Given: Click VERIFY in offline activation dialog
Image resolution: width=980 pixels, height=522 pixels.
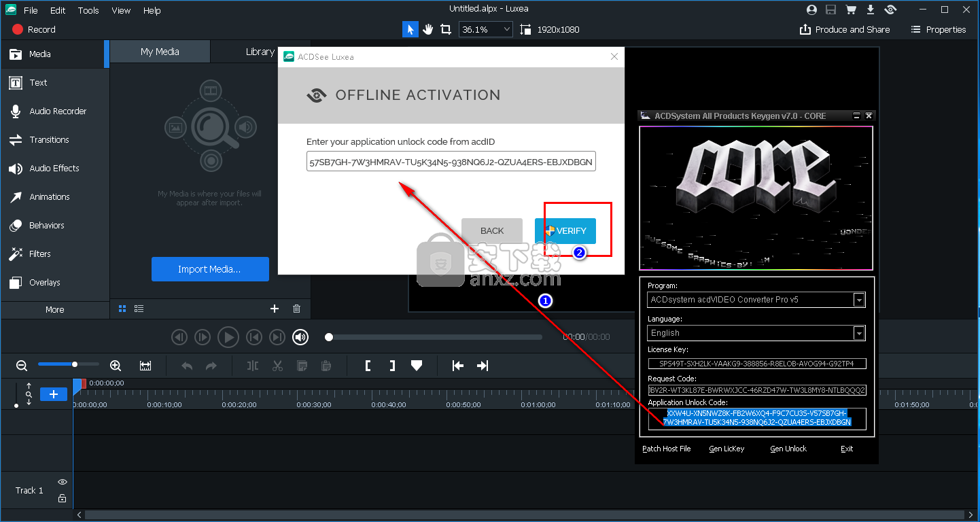Looking at the screenshot, I should coord(565,231).
